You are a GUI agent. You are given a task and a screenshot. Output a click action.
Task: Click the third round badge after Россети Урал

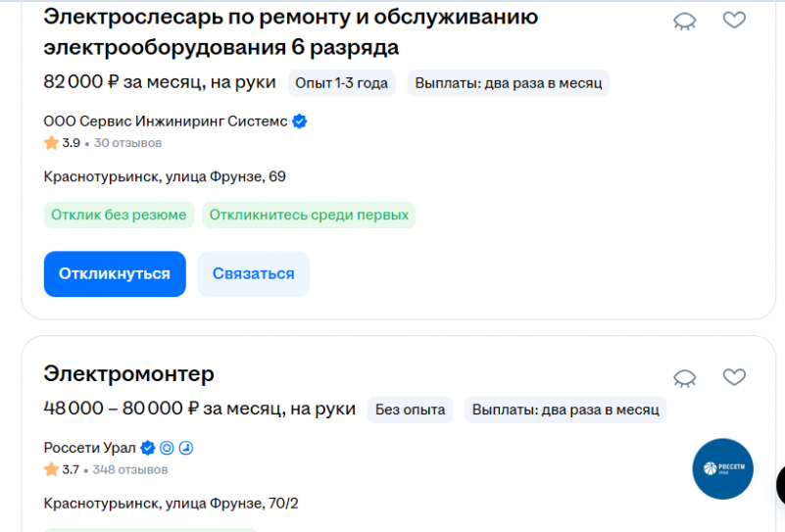click(x=186, y=448)
